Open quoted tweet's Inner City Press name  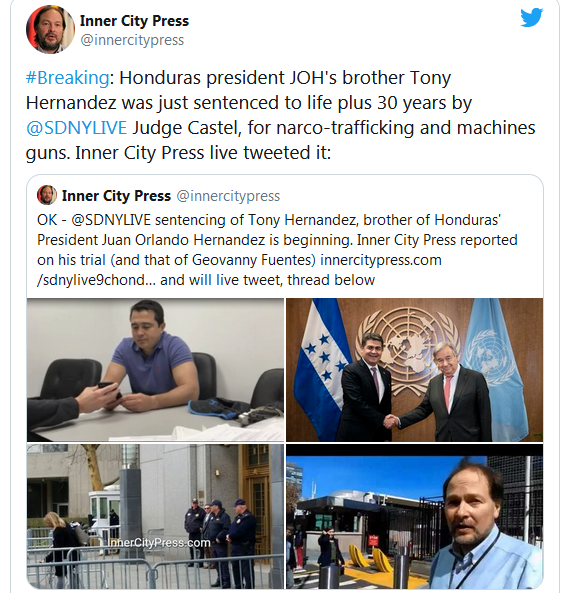point(116,196)
